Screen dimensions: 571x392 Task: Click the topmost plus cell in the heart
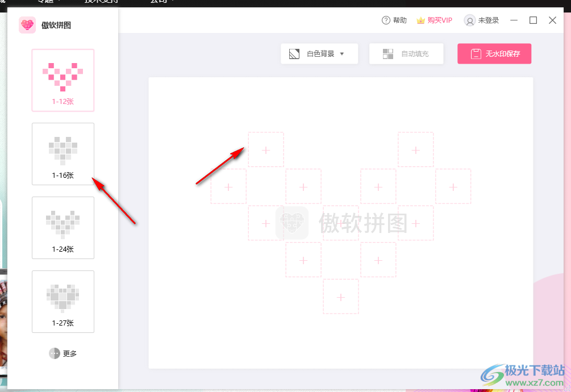[265, 149]
